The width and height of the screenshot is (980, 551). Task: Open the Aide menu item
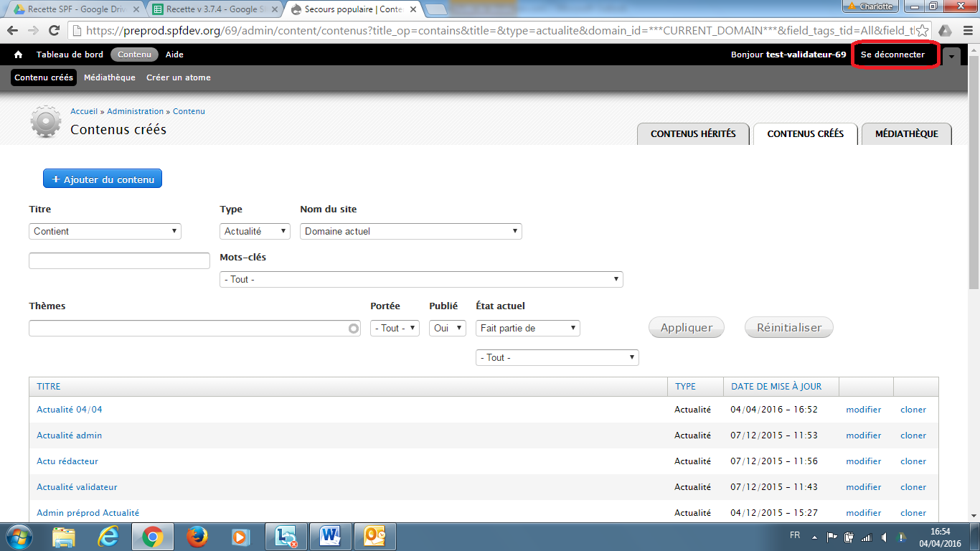(x=174, y=55)
